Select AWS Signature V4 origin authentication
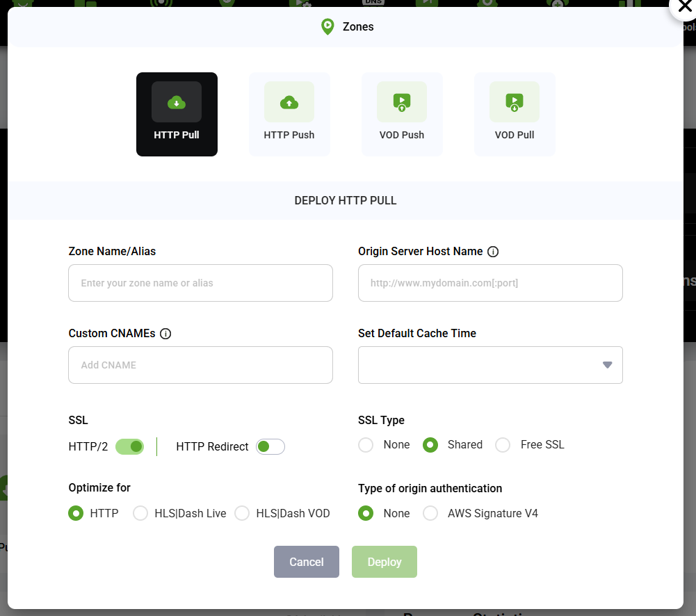 coord(430,513)
